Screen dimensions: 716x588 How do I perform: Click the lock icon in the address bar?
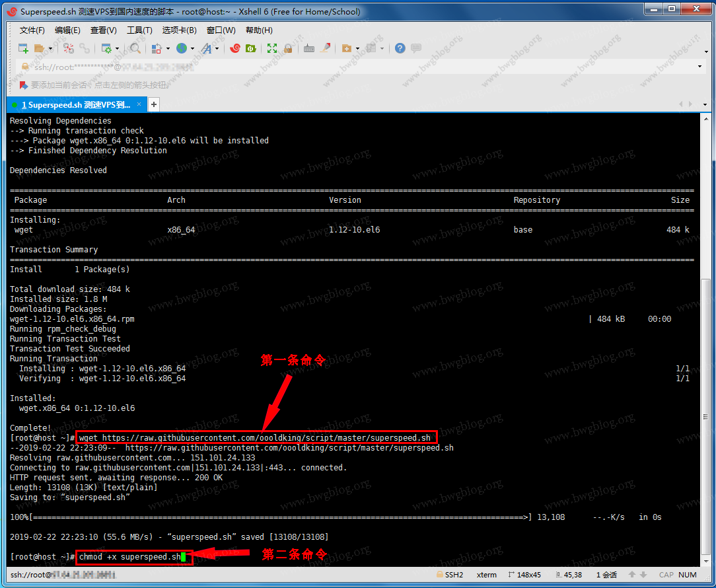pyautogui.click(x=26, y=67)
